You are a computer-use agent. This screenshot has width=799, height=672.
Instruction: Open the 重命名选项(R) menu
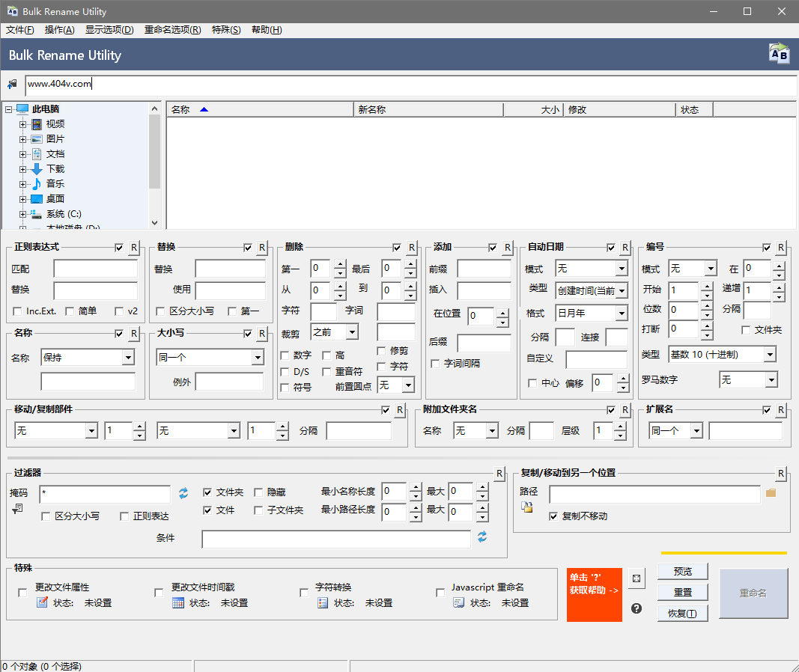click(172, 30)
